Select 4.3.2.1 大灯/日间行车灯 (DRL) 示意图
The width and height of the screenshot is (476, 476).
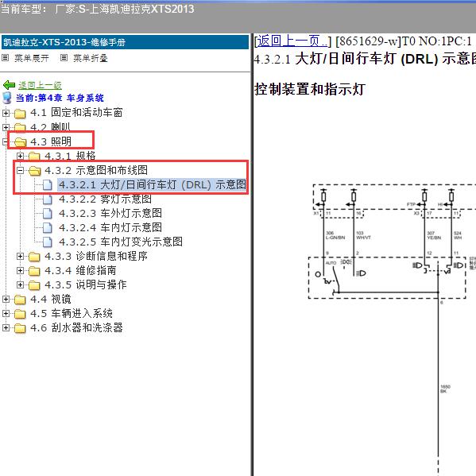click(152, 184)
